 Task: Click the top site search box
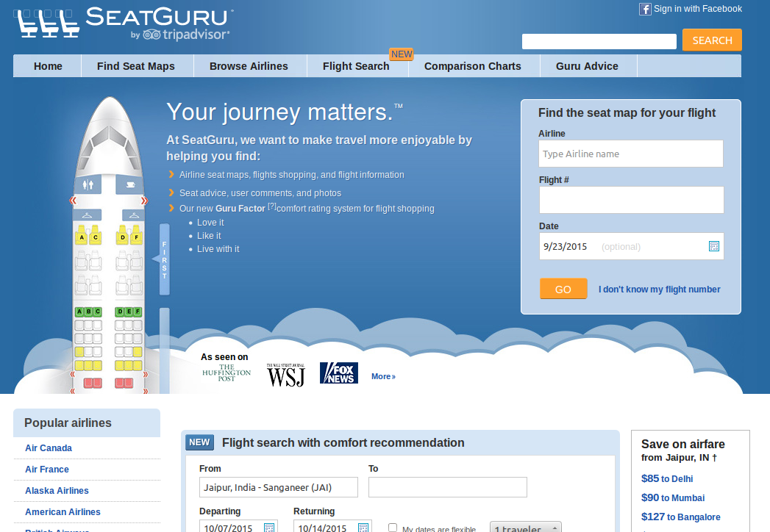pos(599,41)
